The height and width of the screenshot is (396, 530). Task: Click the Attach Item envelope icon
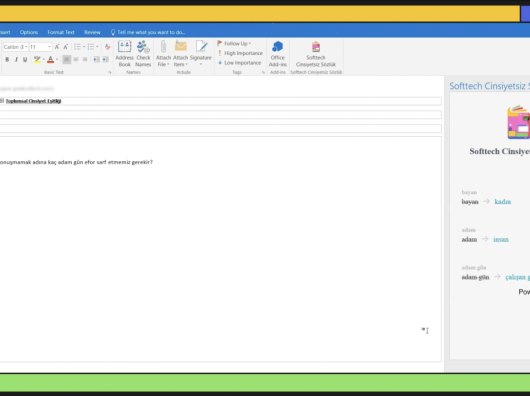[x=181, y=47]
